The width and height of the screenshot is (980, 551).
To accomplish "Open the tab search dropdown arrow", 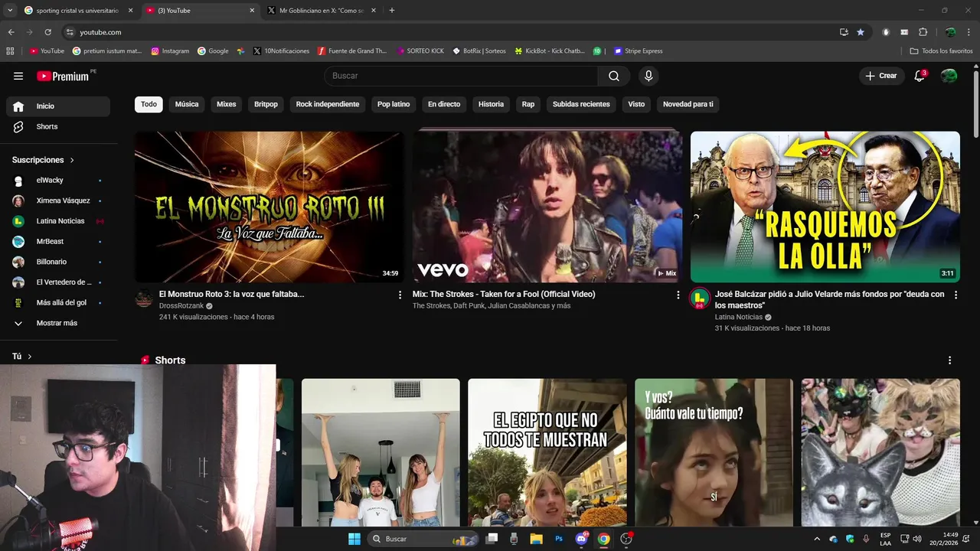I will pyautogui.click(x=10, y=11).
